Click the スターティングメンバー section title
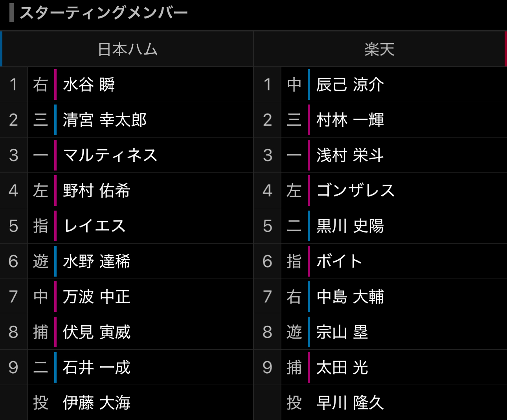Image resolution: width=507 pixels, height=420 pixels. pyautogui.click(x=104, y=13)
